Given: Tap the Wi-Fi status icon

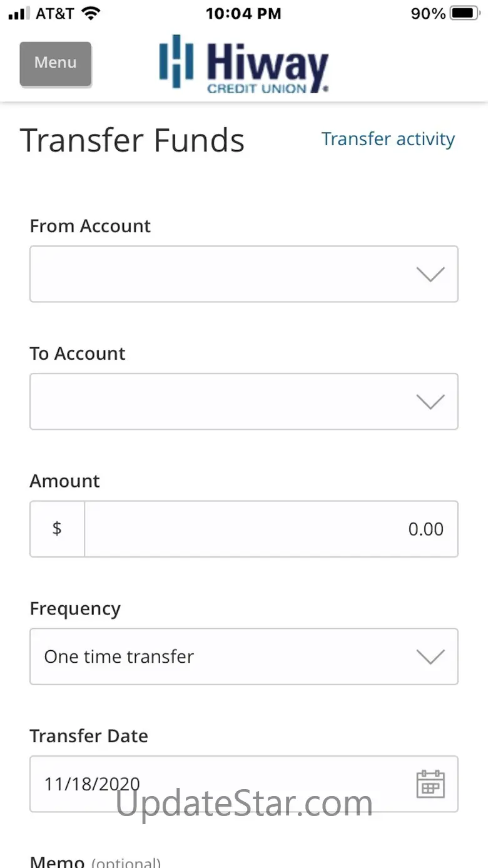Looking at the screenshot, I should [91, 14].
